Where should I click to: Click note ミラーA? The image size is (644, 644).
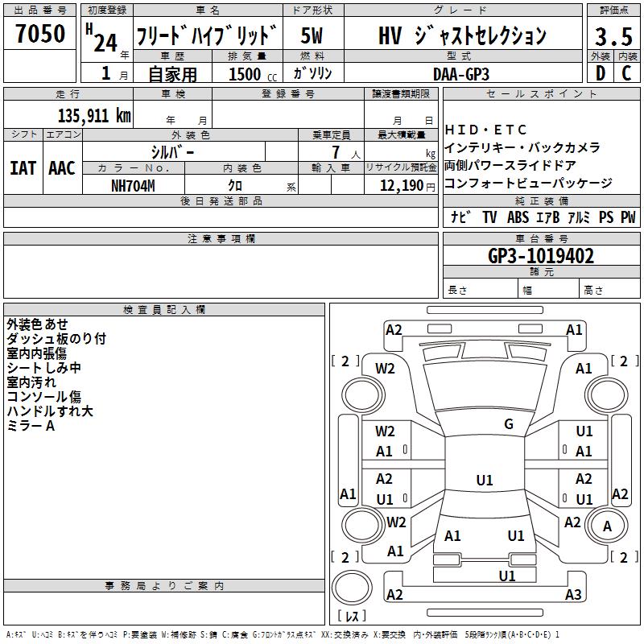[31, 426]
